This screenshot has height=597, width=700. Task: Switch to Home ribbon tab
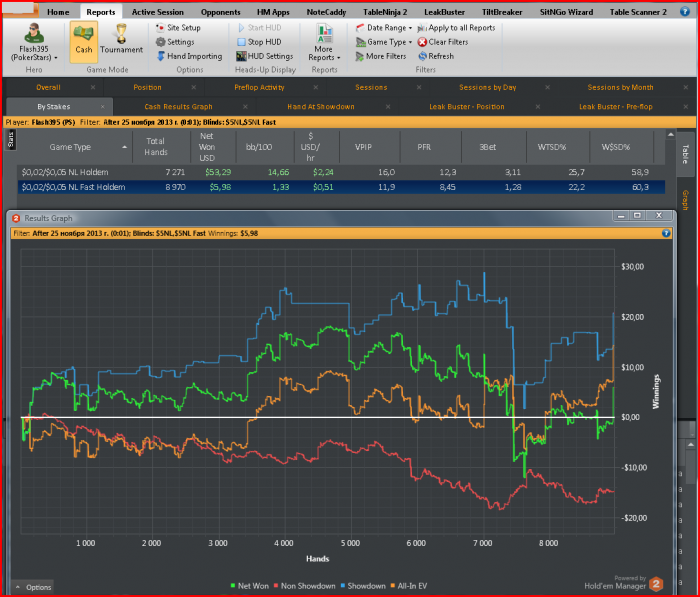58,12
